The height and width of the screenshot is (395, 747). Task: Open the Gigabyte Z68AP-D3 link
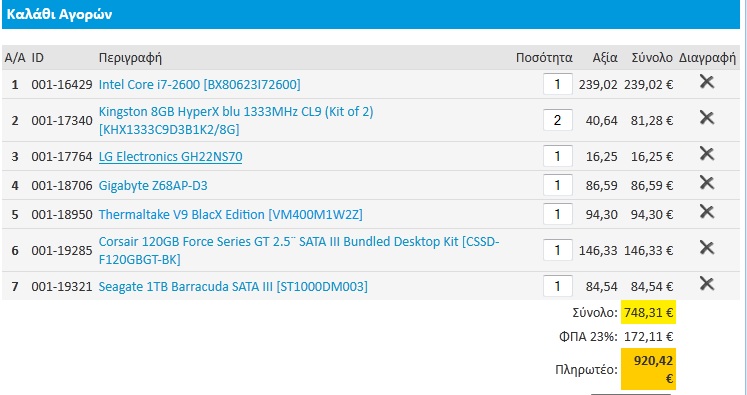[153, 185]
